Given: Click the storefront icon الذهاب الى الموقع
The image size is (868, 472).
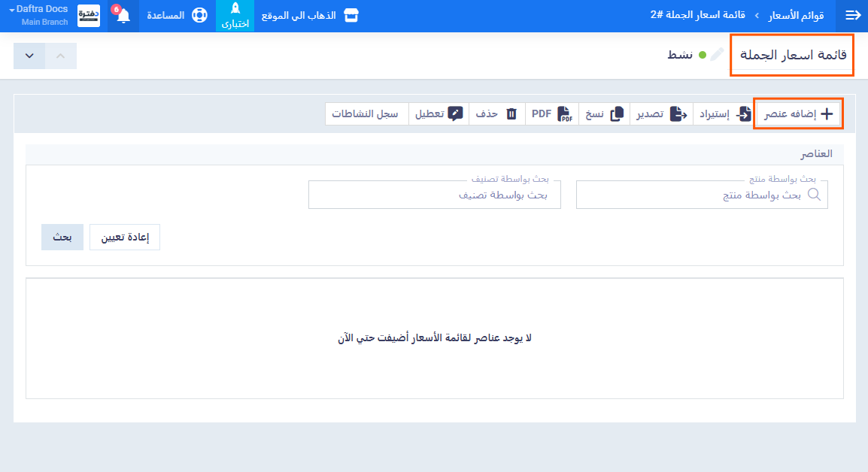Looking at the screenshot, I should tap(351, 16).
